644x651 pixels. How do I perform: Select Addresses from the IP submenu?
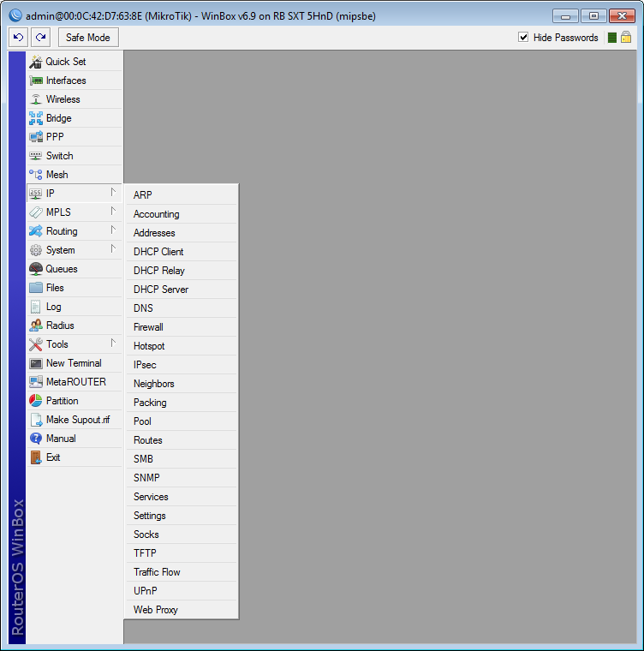click(x=182, y=233)
